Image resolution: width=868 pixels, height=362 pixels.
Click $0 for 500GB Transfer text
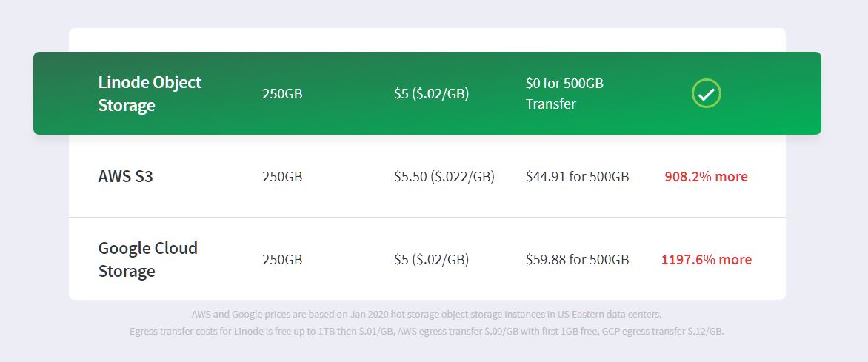pos(564,93)
